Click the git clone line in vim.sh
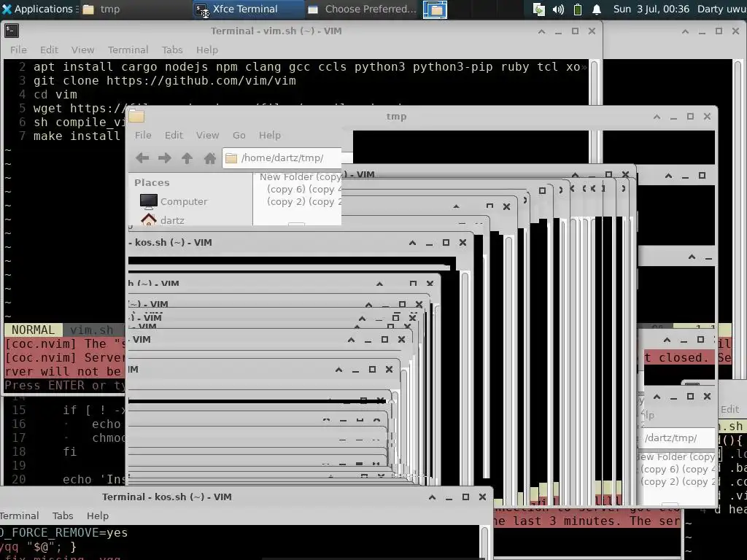The height and width of the screenshot is (560, 747). tap(164, 80)
